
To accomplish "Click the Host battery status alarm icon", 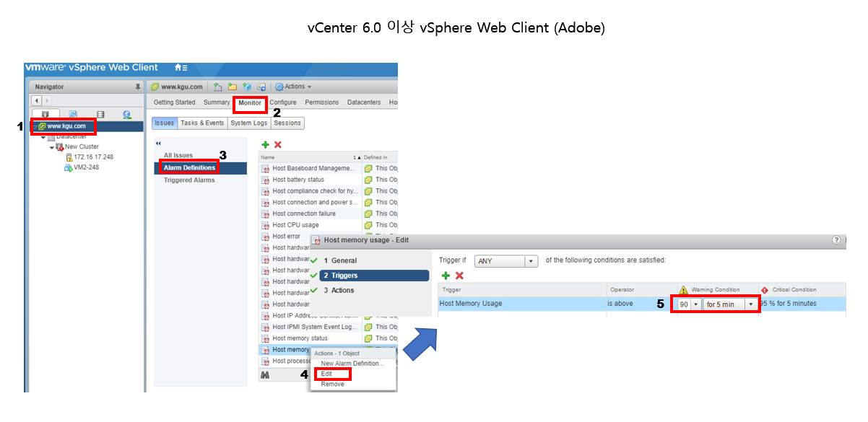I will [x=265, y=180].
